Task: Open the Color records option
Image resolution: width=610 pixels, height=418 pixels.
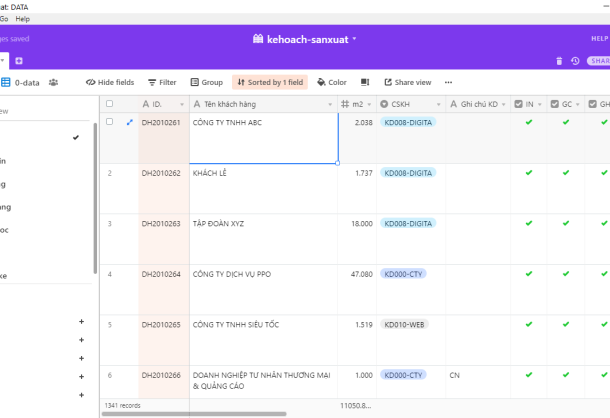Action: pos(332,82)
